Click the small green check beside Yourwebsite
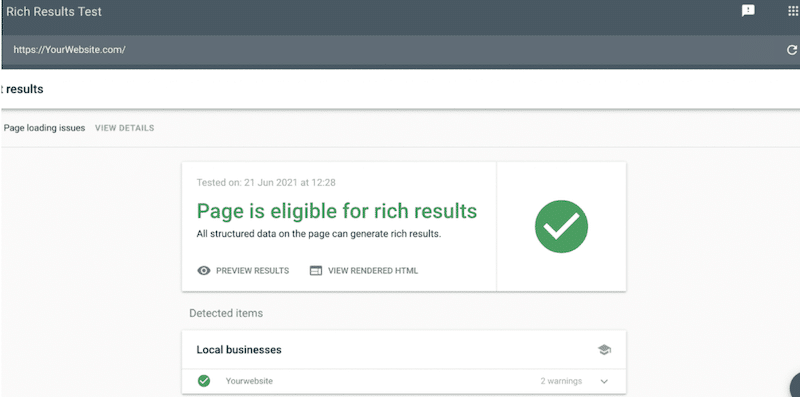Screen dimensions: 800x397 (x=204, y=381)
